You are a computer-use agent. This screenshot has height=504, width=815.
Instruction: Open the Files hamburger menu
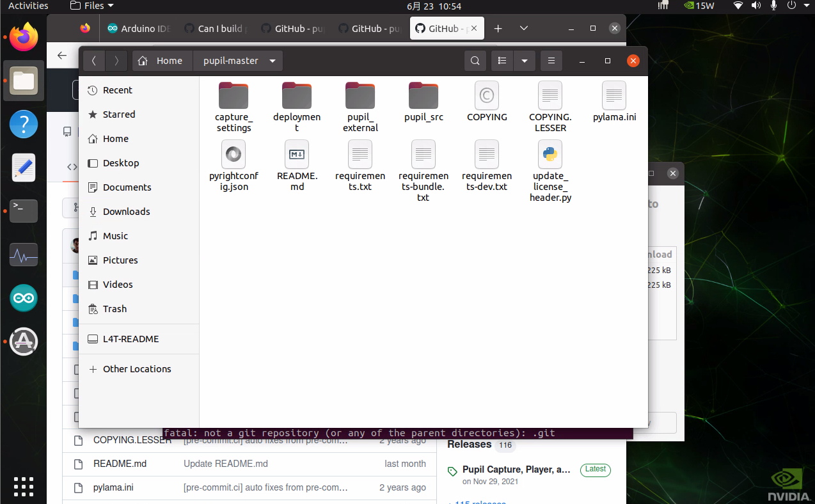(x=551, y=61)
